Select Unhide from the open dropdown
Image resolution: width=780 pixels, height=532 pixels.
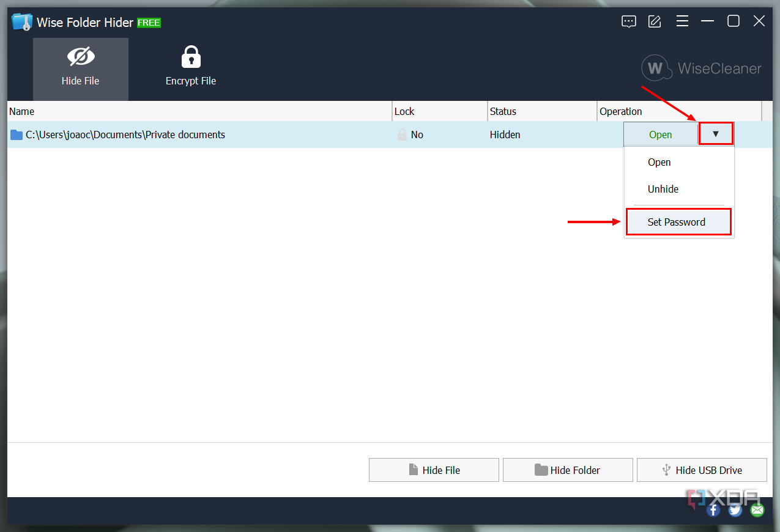click(x=663, y=189)
